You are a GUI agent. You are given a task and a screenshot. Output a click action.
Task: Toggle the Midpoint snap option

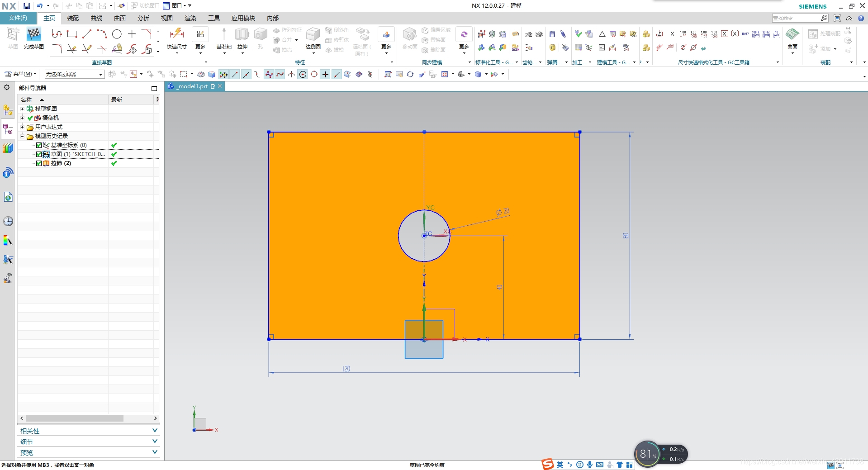246,75
